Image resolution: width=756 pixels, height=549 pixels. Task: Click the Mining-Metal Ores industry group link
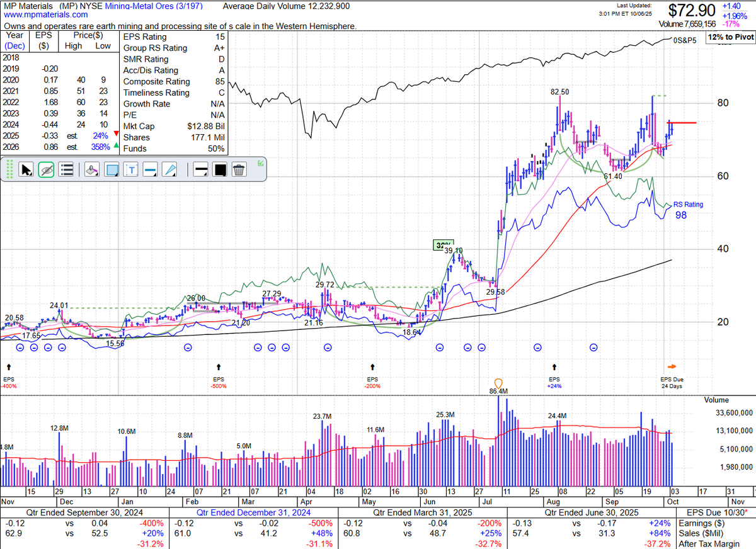pyautogui.click(x=152, y=7)
